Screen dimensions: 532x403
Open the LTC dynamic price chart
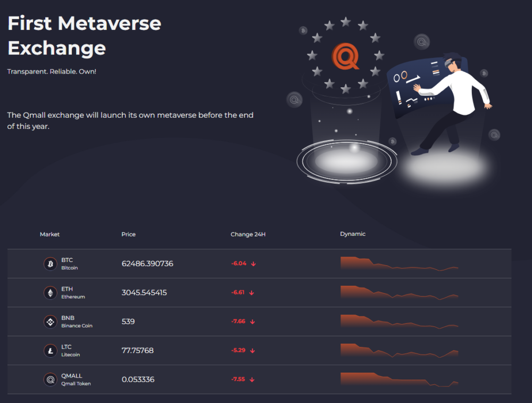pos(400,351)
